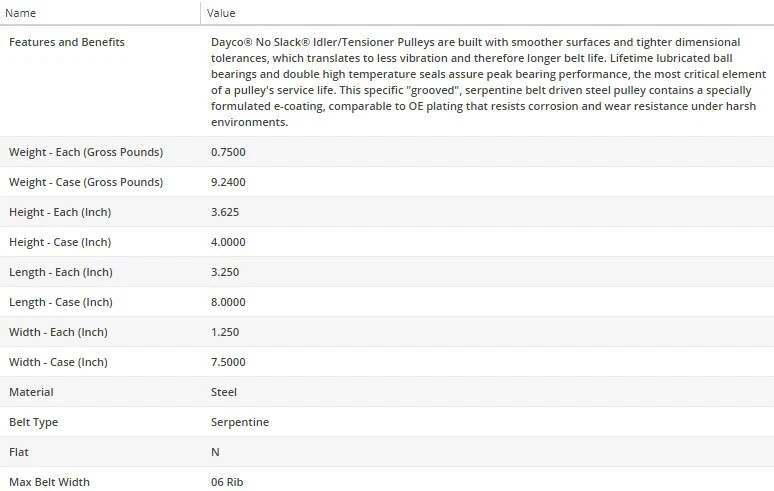Click the Value column header
This screenshot has height=491, width=774.
pos(223,13)
